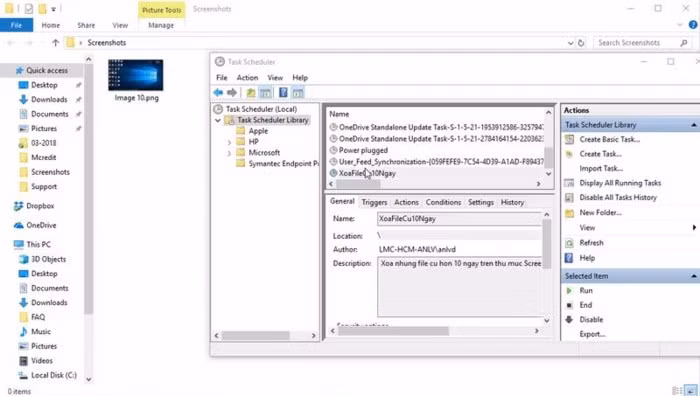Open the View submenu arrow in Actions
700x396 pixels.
coord(694,228)
